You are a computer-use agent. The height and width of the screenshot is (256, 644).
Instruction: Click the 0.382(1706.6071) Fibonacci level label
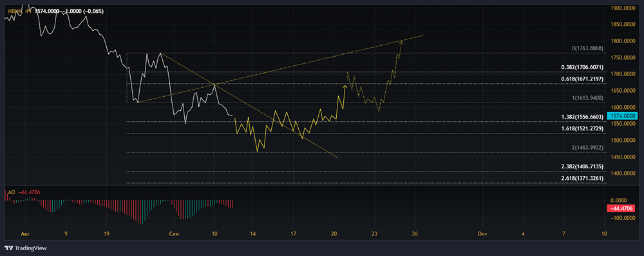coord(582,66)
